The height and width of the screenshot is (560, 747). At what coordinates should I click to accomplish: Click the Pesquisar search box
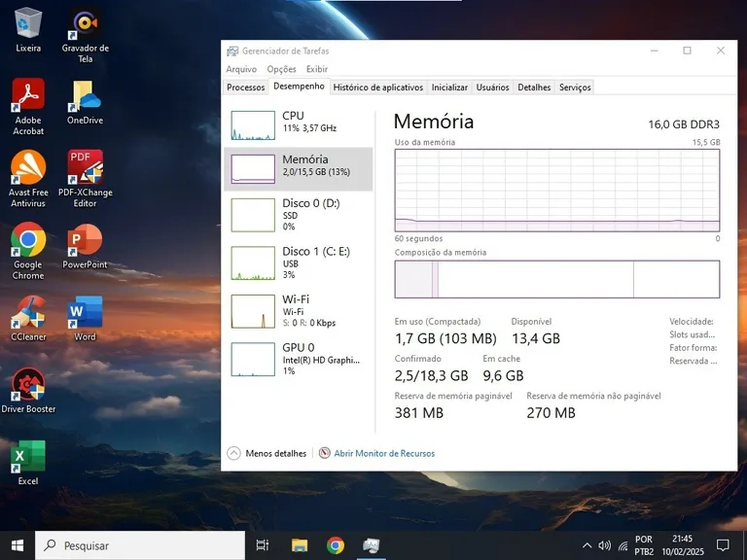pos(140,545)
